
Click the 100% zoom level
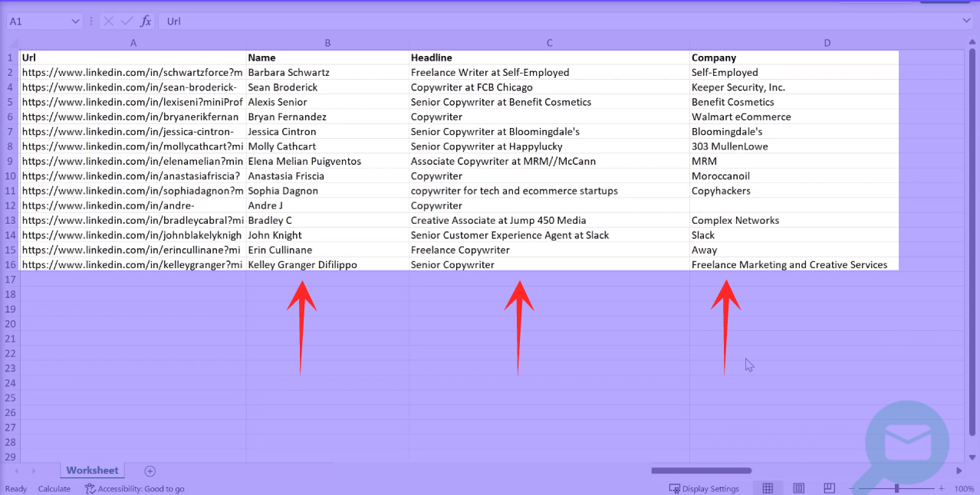[x=964, y=489]
